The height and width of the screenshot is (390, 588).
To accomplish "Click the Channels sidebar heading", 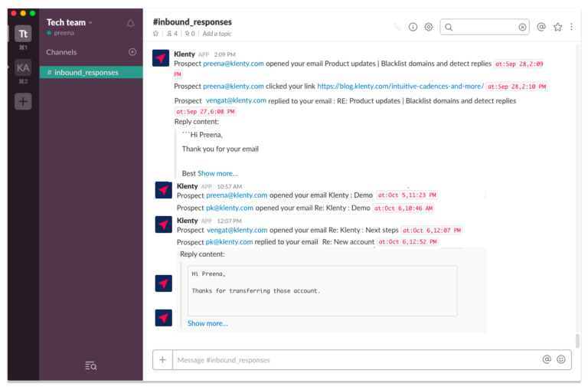I will 61,52.
